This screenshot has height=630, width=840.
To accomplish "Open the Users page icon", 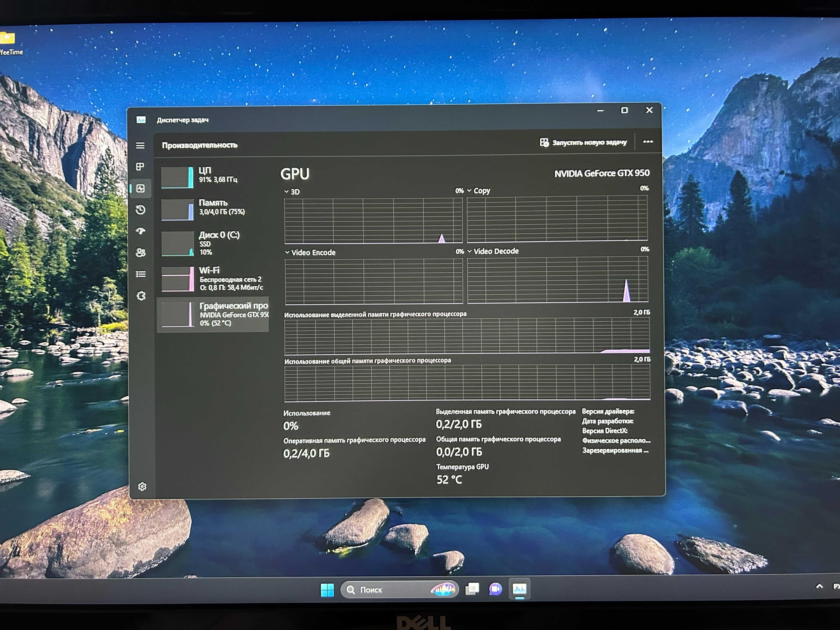I will click(141, 252).
